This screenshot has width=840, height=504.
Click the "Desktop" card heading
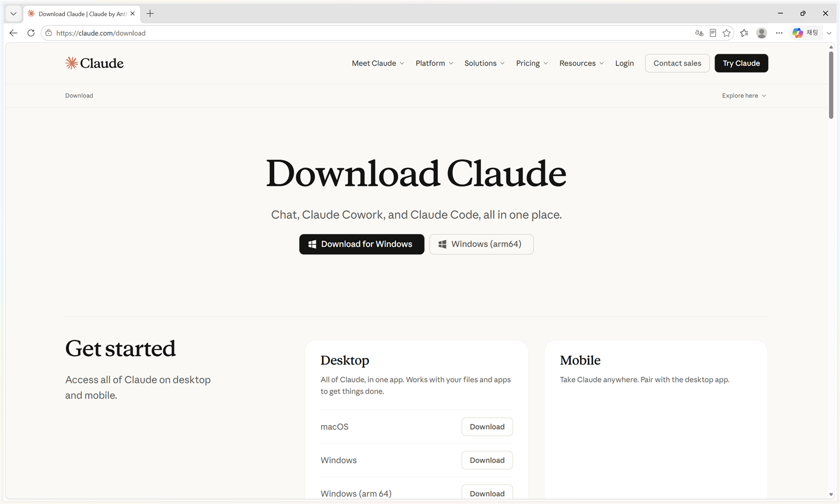tap(345, 360)
